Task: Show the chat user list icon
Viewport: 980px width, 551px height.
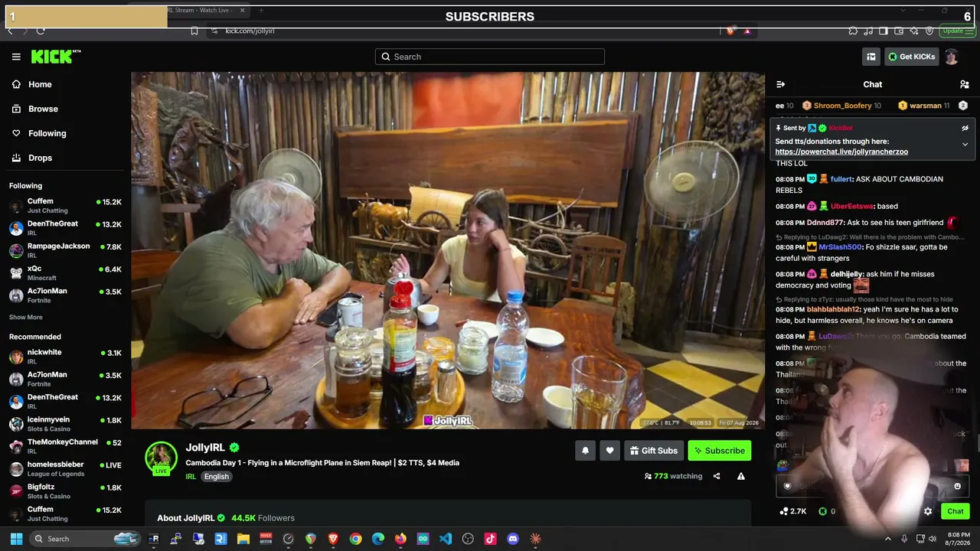Action: click(x=964, y=84)
